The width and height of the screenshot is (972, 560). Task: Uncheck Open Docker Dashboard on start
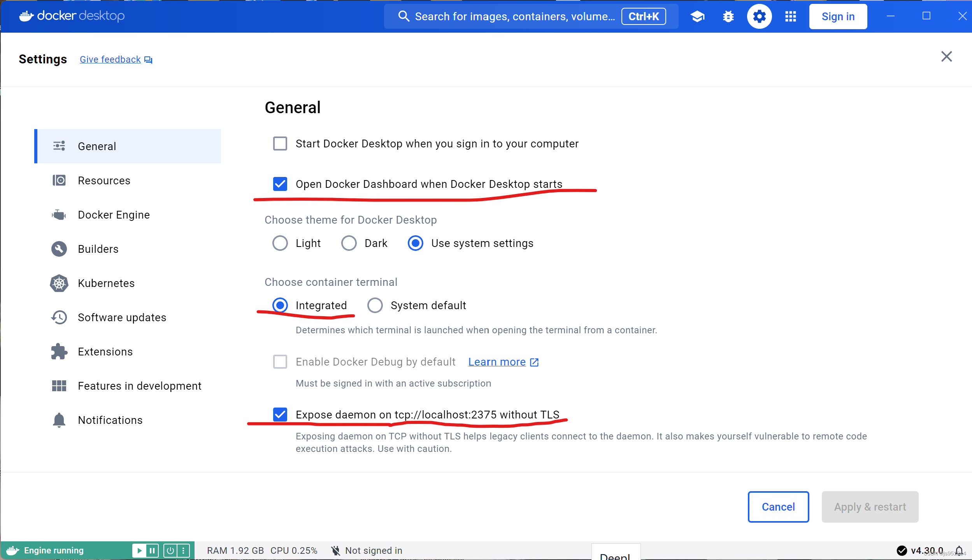(280, 184)
